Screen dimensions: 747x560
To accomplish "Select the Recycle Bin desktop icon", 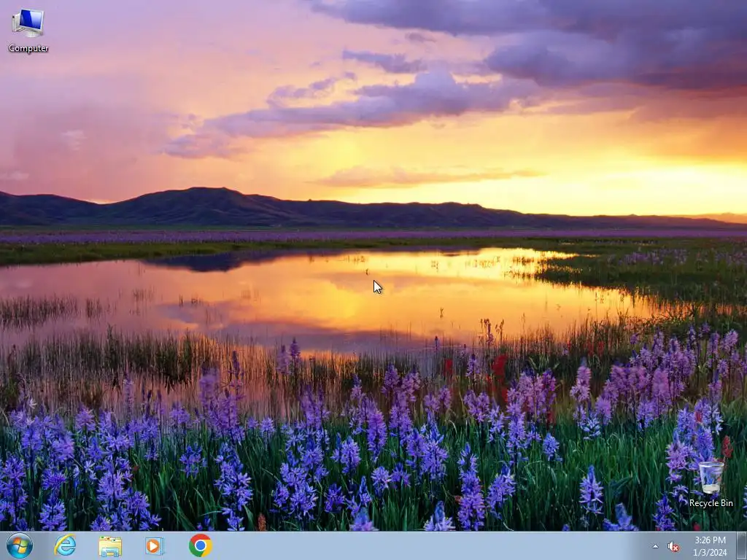I will (711, 483).
